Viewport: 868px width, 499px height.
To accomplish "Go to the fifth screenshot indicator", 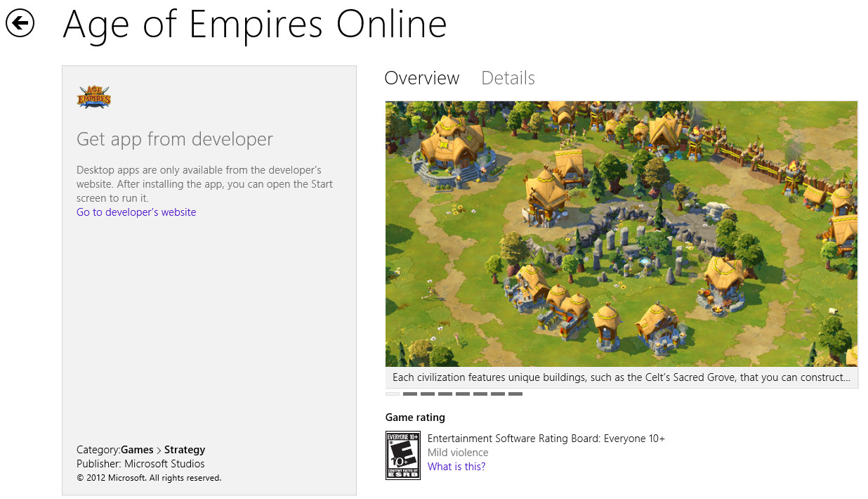I will 463,394.
